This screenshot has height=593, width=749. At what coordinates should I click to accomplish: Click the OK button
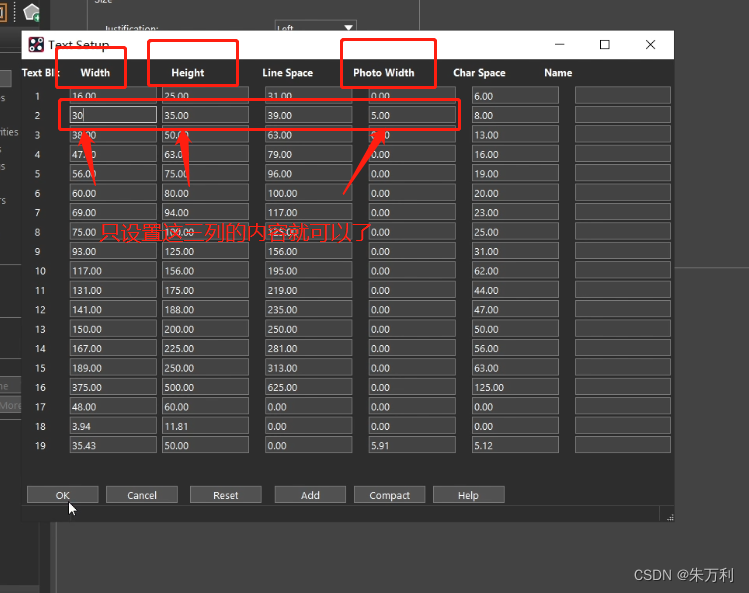[x=63, y=495]
